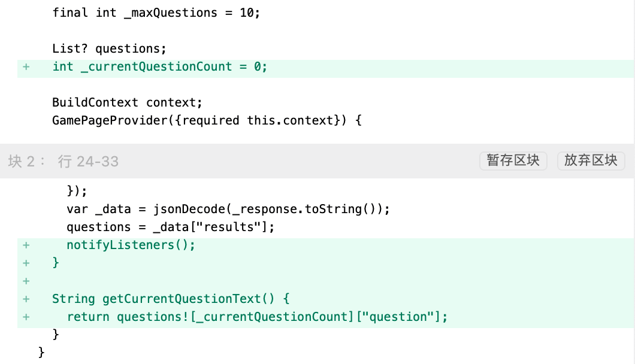The width and height of the screenshot is (635, 364).
Task: Select the hunk header 块 2: 行 24-33
Action: pos(63,161)
